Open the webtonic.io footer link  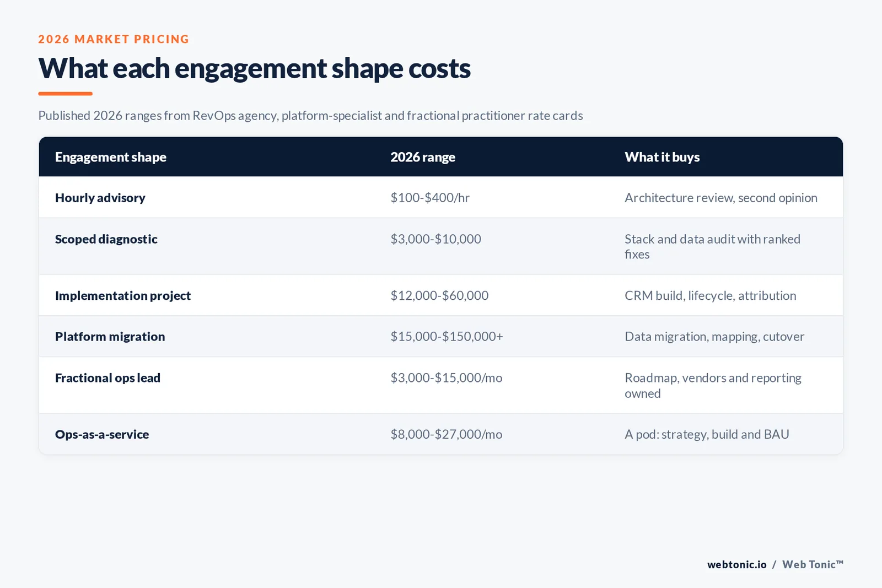(x=737, y=564)
